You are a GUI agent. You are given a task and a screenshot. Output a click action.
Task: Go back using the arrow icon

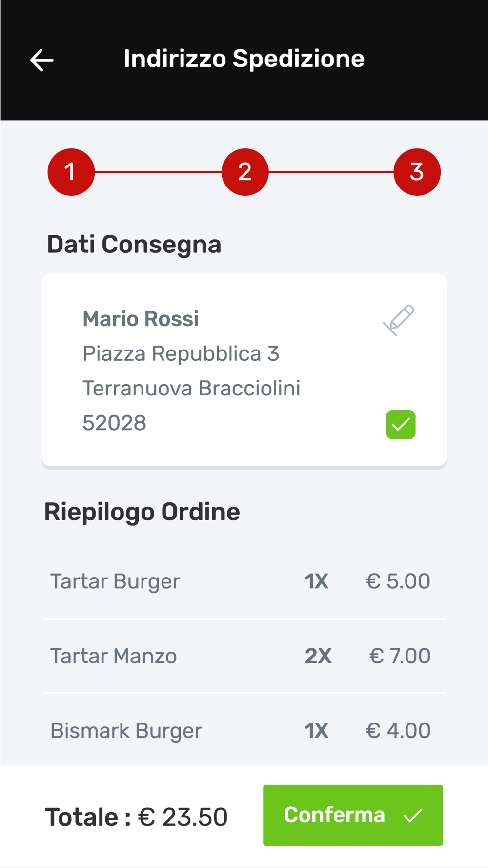coord(42,60)
